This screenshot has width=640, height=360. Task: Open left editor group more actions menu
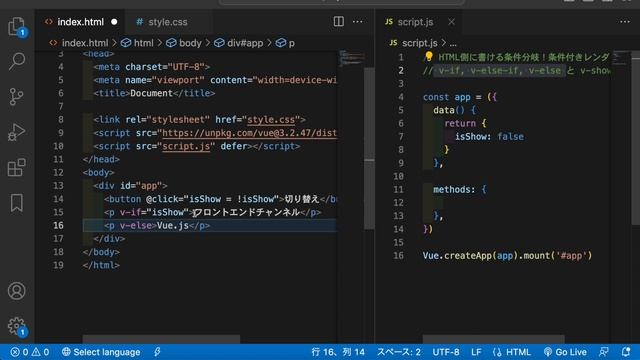(358, 22)
